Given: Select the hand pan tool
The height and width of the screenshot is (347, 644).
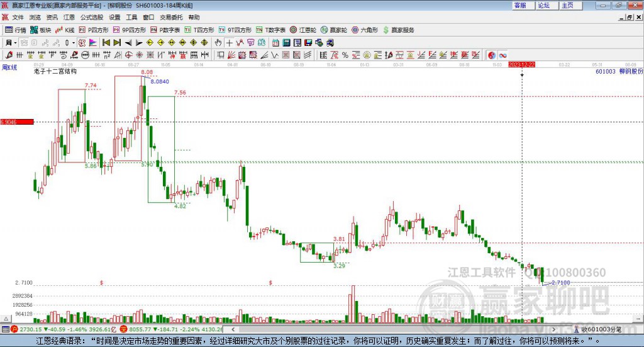Looking at the screenshot, I should click(x=218, y=43).
